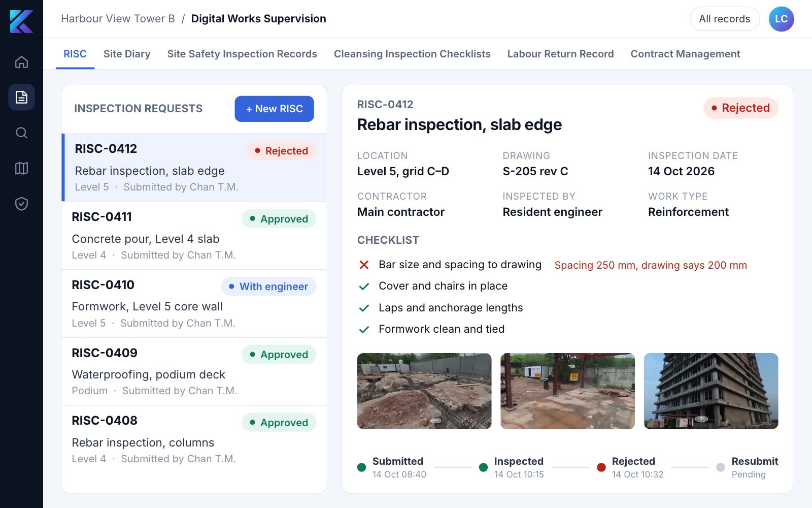The width and height of the screenshot is (812, 508).
Task: Click the With engineer badge on RISC-0410
Action: tap(268, 287)
